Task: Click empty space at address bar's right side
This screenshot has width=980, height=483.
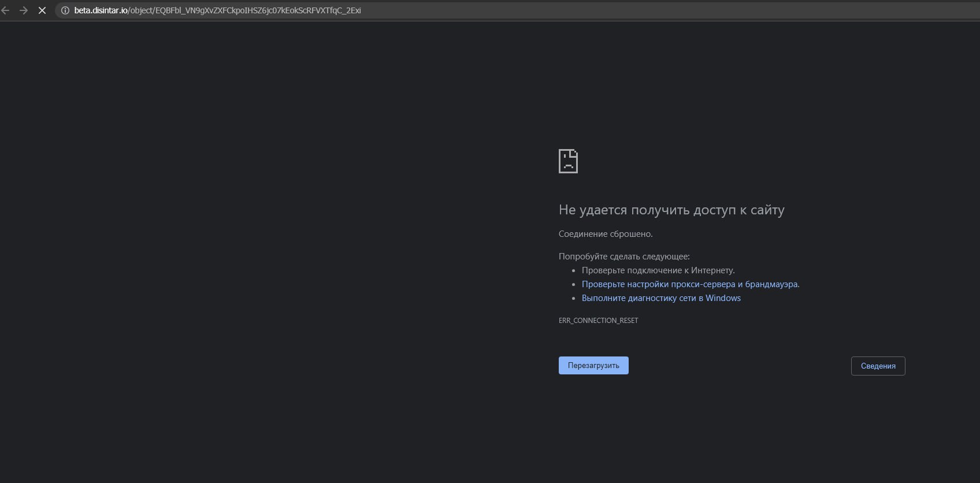Action: [x=693, y=10]
